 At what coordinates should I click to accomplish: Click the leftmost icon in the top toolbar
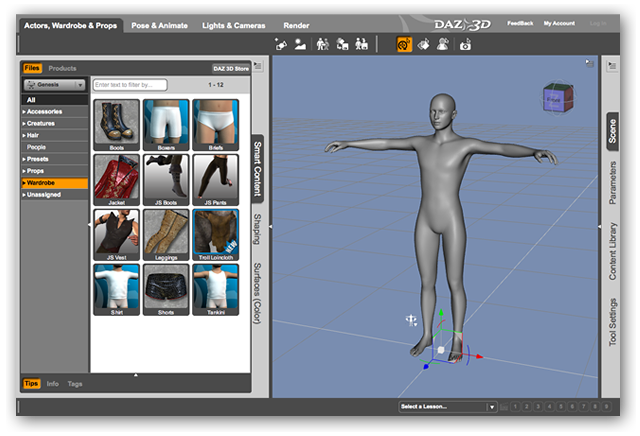tap(281, 45)
